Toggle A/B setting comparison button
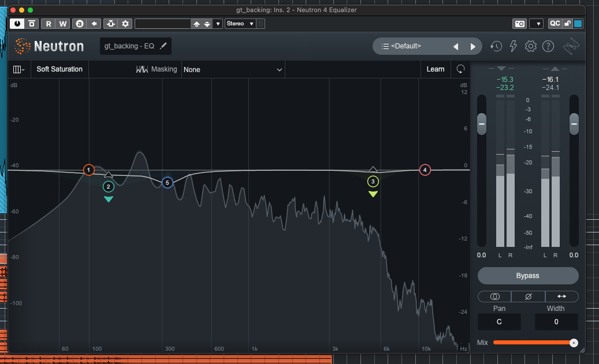Viewport: 599px width, 364px height. point(80,24)
